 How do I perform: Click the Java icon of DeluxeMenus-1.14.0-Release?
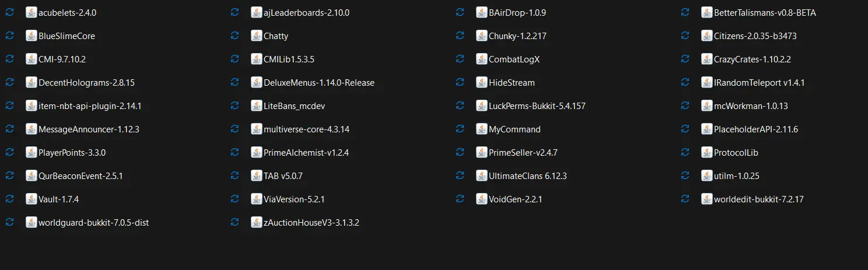pos(256,82)
